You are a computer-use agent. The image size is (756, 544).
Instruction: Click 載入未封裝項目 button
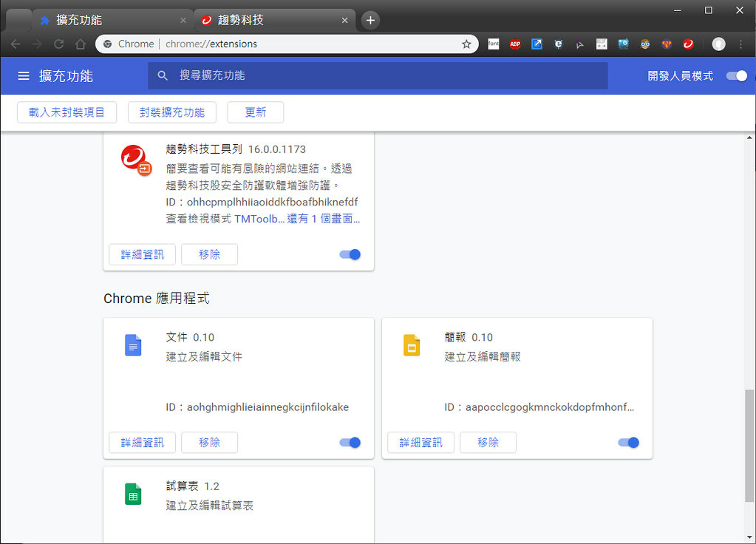pyautogui.click(x=67, y=112)
